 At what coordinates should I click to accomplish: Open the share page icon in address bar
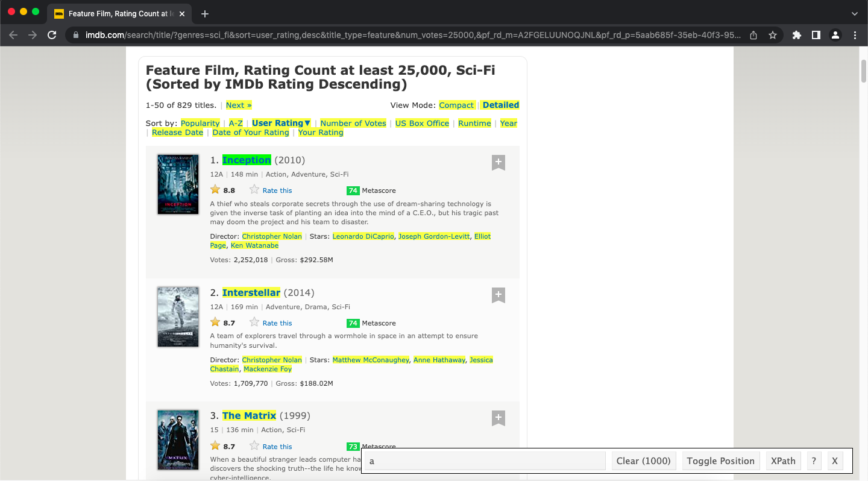[753, 35]
